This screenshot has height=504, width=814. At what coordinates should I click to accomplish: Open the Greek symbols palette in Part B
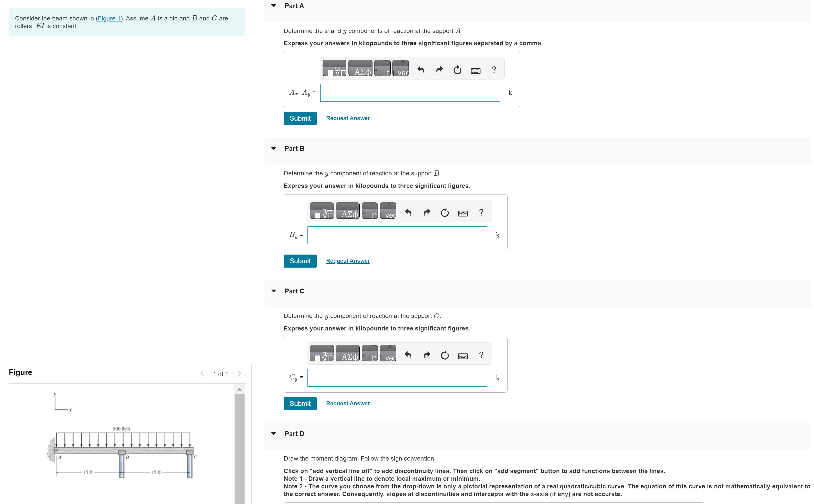pos(348,212)
